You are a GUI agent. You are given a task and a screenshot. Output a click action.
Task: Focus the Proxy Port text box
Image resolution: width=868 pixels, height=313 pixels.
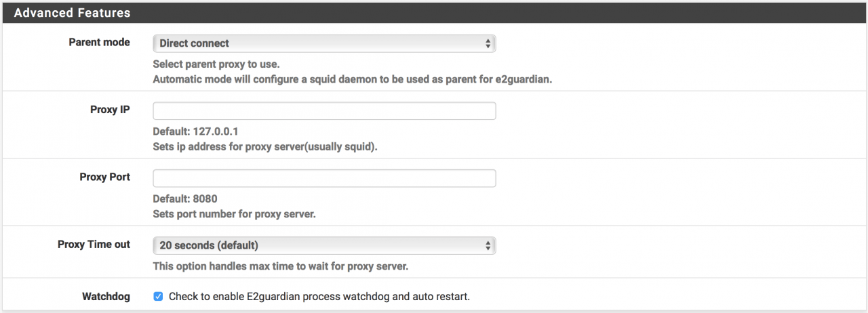324,178
